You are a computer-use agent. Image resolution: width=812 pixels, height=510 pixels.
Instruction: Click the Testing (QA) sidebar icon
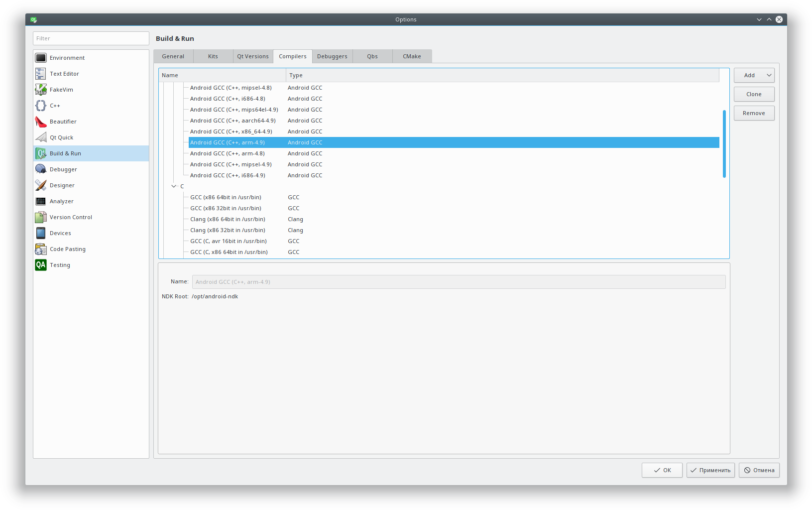[x=40, y=264]
